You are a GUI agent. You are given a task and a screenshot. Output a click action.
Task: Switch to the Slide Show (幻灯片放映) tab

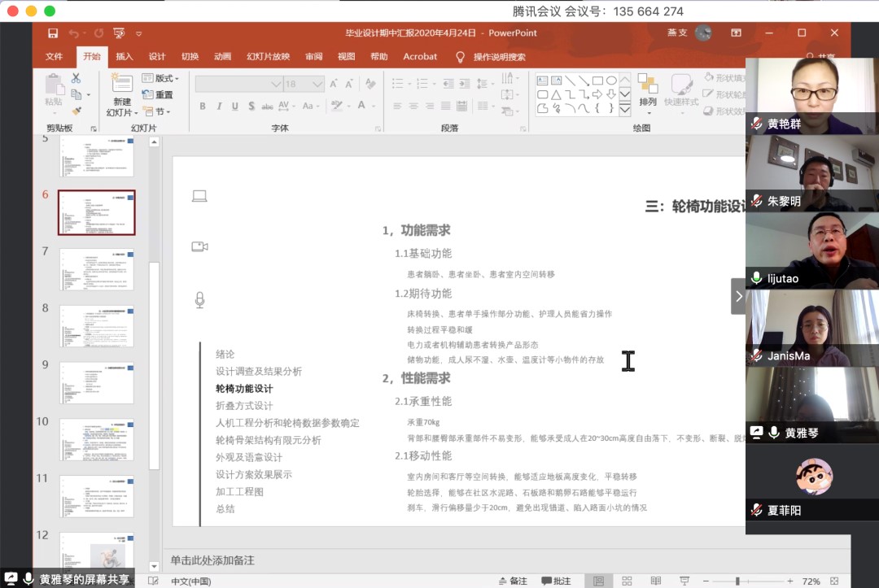268,56
